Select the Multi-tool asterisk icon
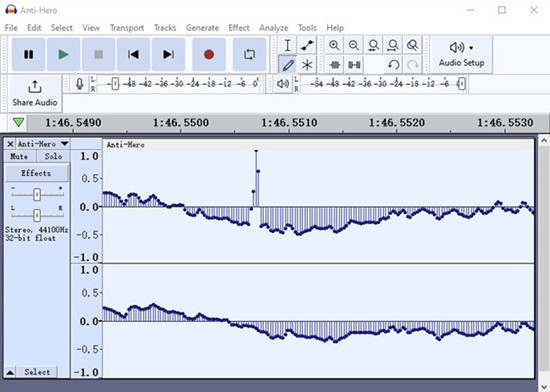Image resolution: width=550 pixels, height=392 pixels. click(307, 65)
